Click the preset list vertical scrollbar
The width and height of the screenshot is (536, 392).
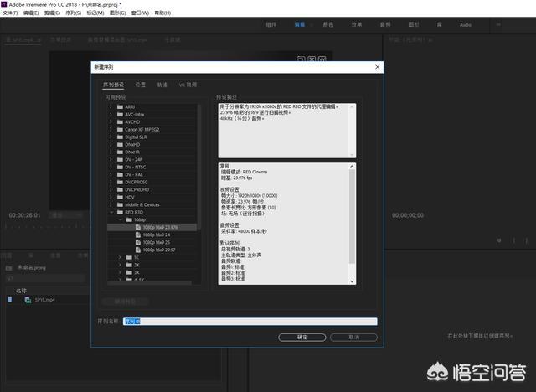(199, 168)
